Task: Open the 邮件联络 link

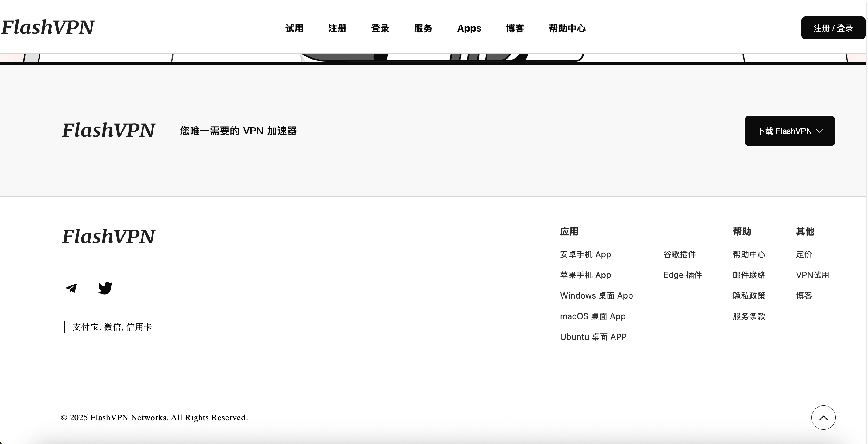Action: click(749, 275)
